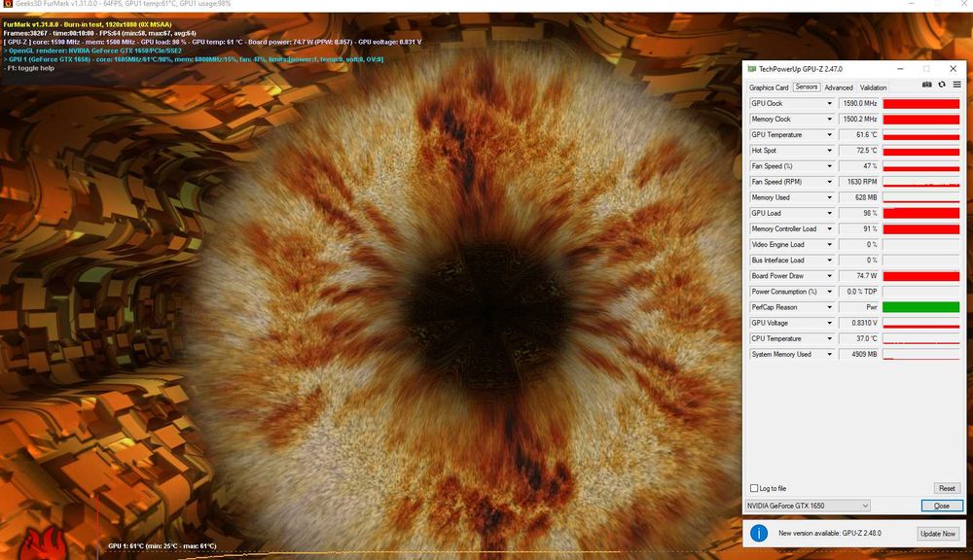
Task: Open the GPU-Z hamburger menu
Action: pyautogui.click(x=956, y=85)
